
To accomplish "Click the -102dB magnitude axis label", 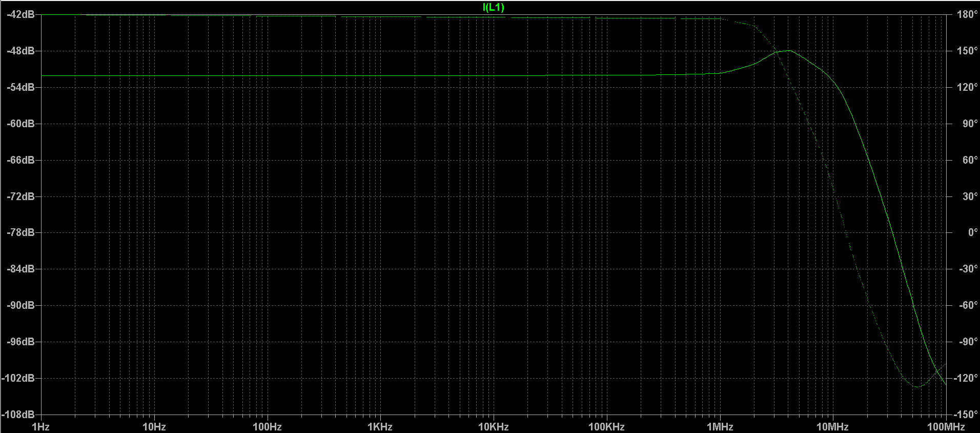I will click(18, 378).
